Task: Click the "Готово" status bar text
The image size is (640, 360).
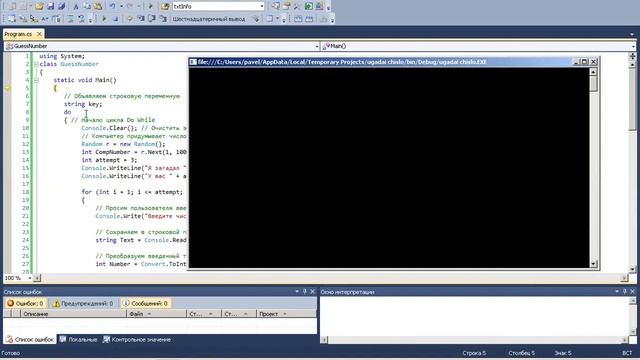Action: coord(11,353)
